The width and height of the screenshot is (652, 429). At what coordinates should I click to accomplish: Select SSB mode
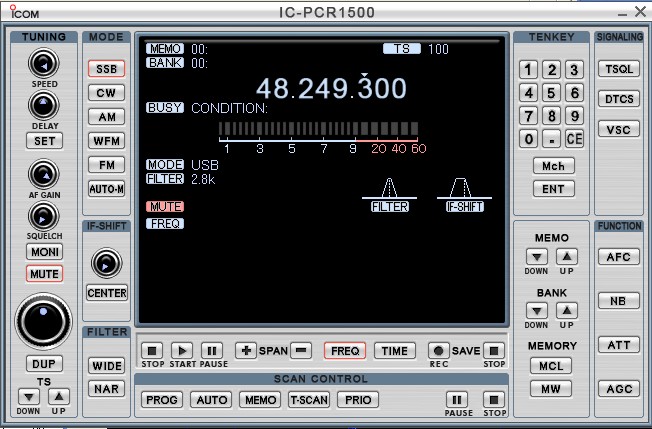point(106,69)
